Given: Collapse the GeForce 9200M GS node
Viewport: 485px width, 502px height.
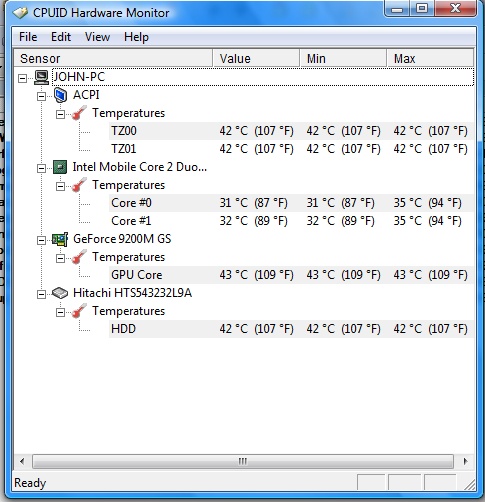Looking at the screenshot, I should (x=41, y=241).
